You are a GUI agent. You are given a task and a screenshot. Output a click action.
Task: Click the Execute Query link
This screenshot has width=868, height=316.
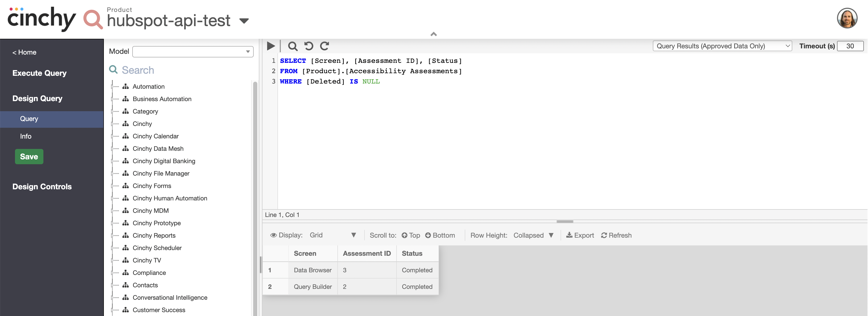[x=39, y=73]
